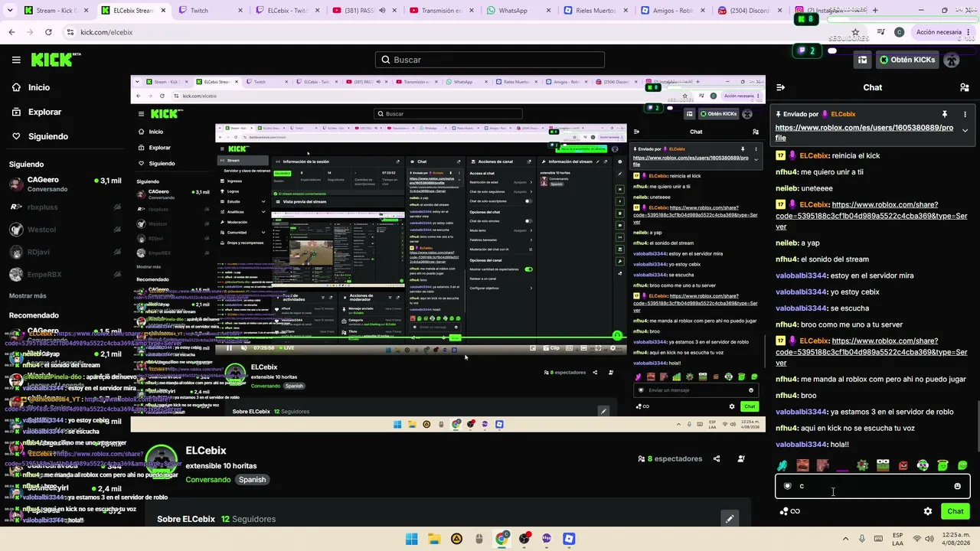Open File Explorer from the taskbar
This screenshot has height=551, width=980.
tap(434, 539)
